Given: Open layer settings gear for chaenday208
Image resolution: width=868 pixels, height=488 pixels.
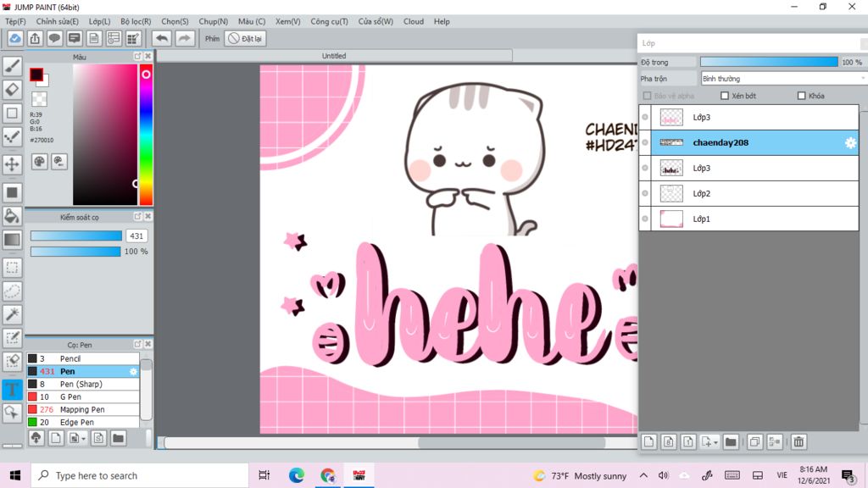Looking at the screenshot, I should (850, 142).
